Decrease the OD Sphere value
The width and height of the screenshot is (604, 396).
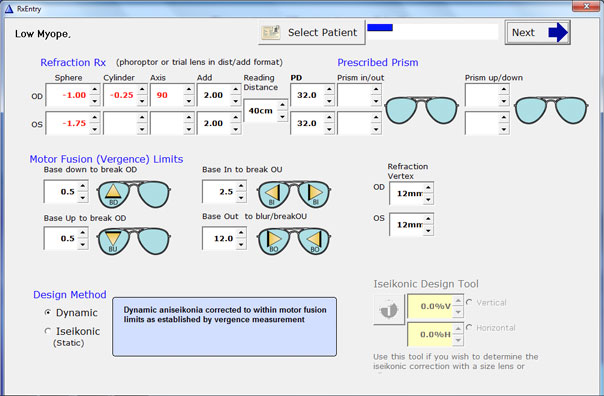pos(94,101)
